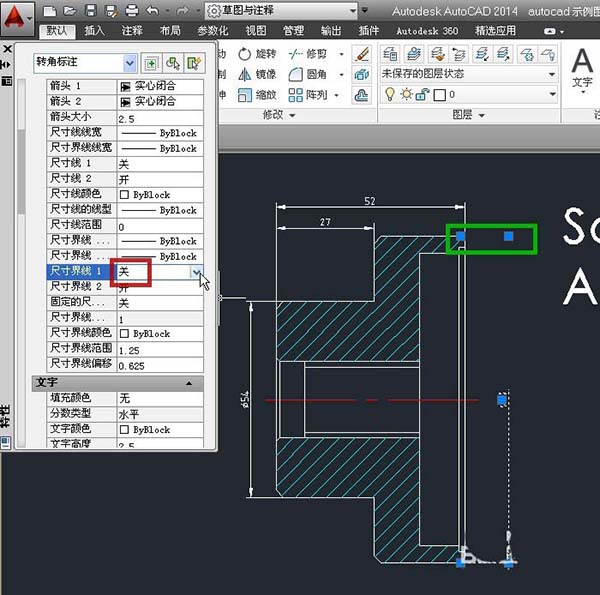Switch to the 插入 ribbon tab

coord(94,31)
